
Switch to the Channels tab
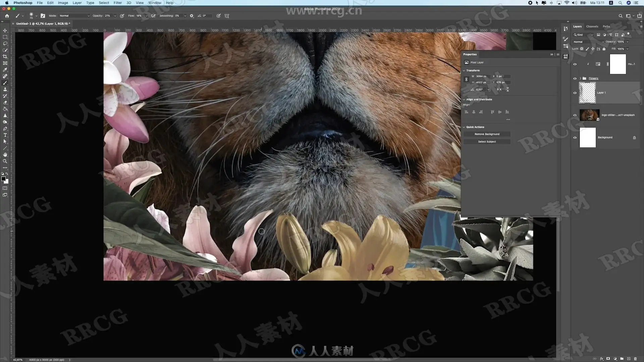coord(592,26)
